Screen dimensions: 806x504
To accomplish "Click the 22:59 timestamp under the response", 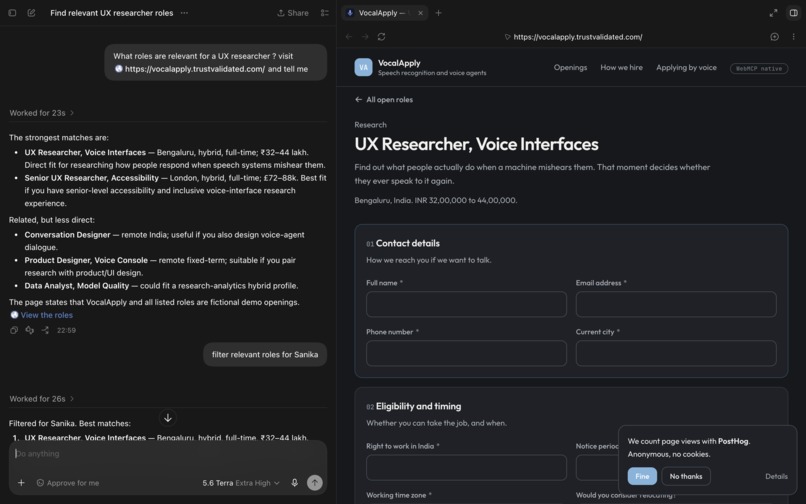I will [66, 330].
